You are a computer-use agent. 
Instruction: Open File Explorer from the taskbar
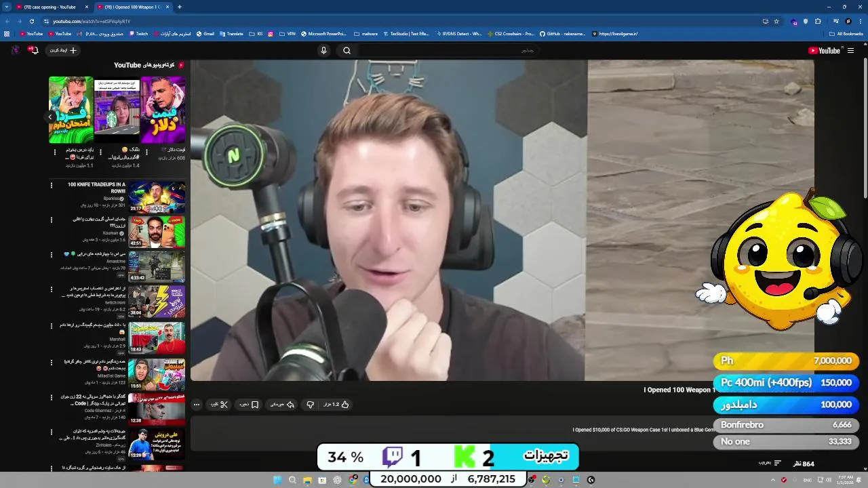point(307,480)
